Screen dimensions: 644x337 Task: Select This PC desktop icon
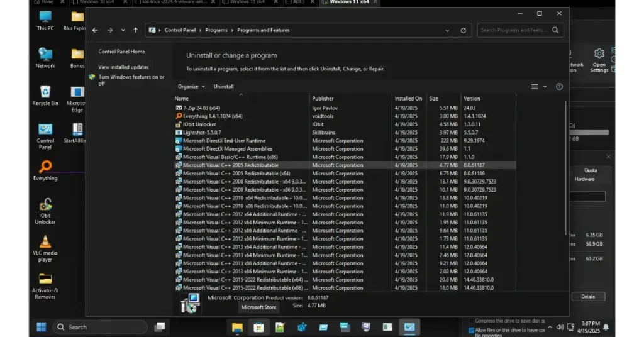(x=45, y=21)
